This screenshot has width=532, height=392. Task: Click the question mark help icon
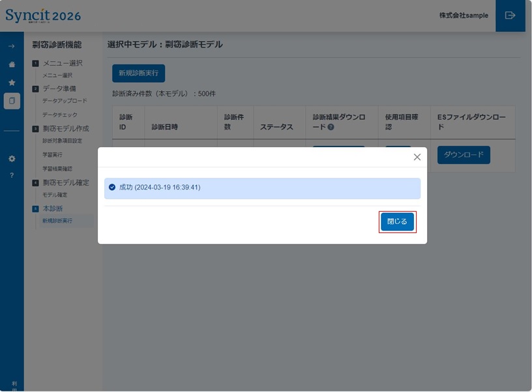[12, 175]
